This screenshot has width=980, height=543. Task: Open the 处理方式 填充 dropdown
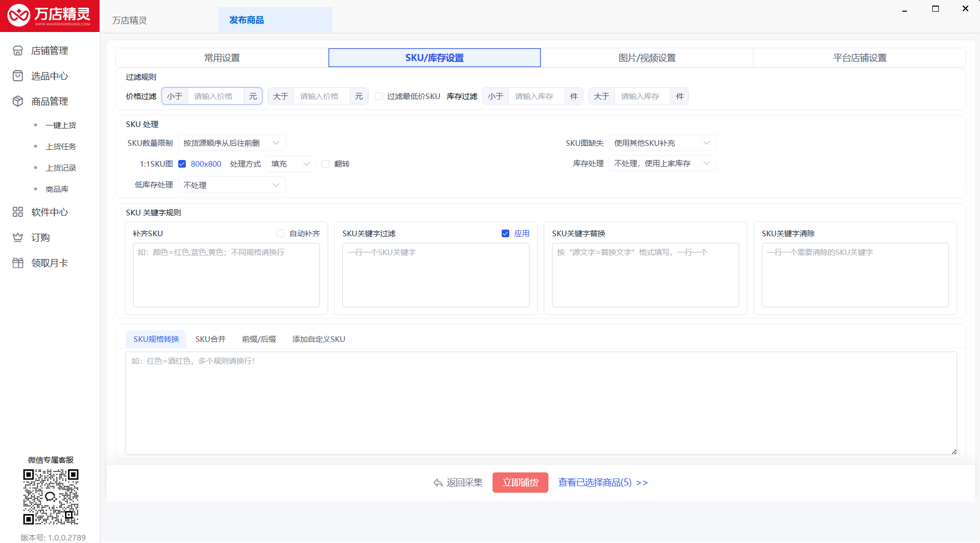[x=290, y=164]
